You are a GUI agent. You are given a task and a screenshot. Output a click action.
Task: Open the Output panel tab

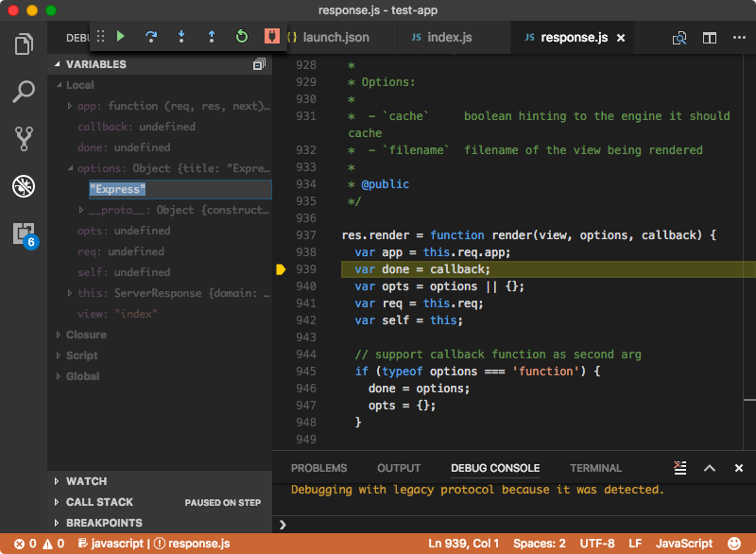[399, 468]
